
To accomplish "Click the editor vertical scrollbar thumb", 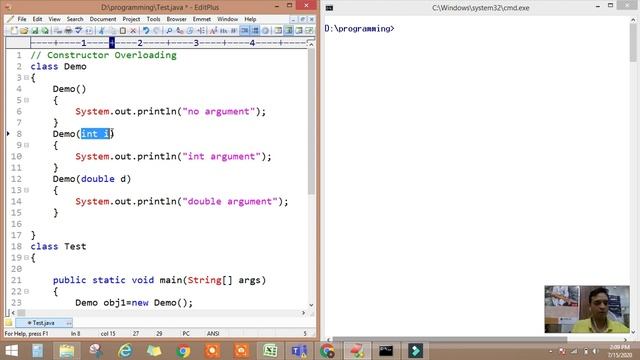I will (311, 122).
